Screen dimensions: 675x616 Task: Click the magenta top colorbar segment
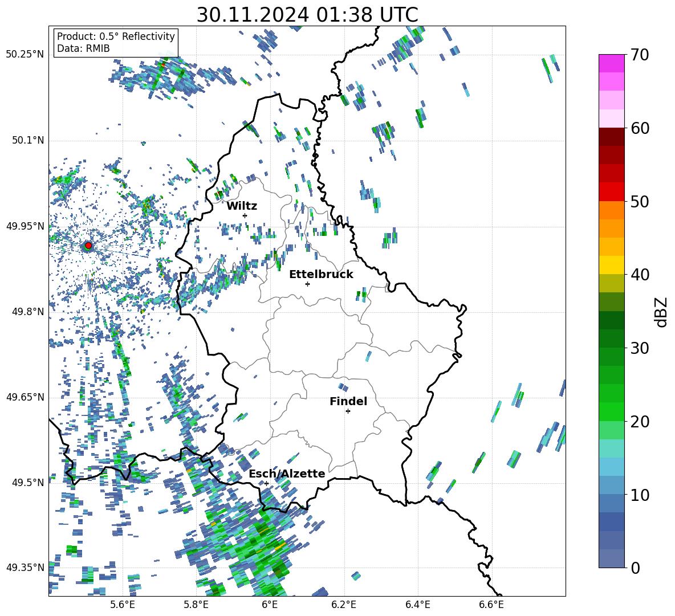click(612, 63)
